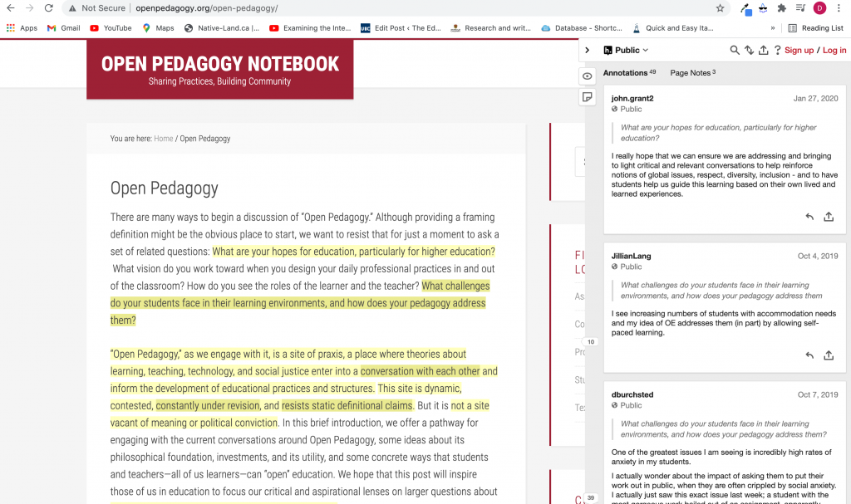Share john.grant2 annotation
Image resolution: width=851 pixels, height=504 pixels.
(829, 217)
